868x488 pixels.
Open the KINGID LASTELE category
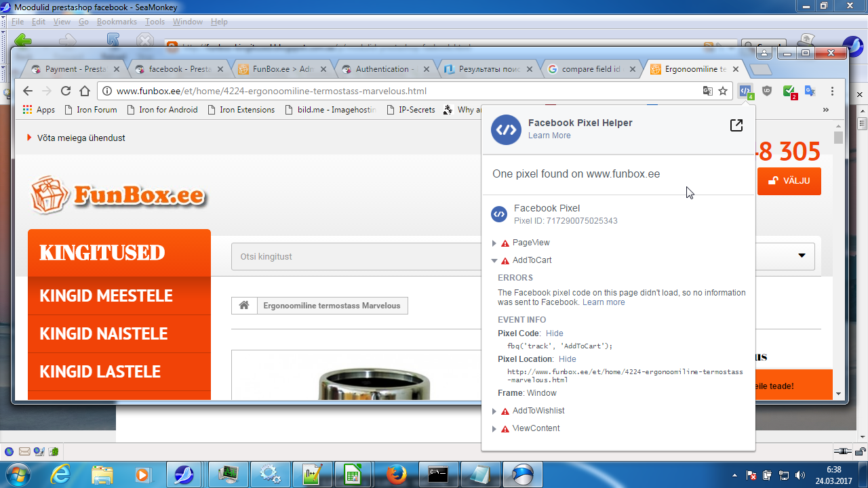click(119, 372)
